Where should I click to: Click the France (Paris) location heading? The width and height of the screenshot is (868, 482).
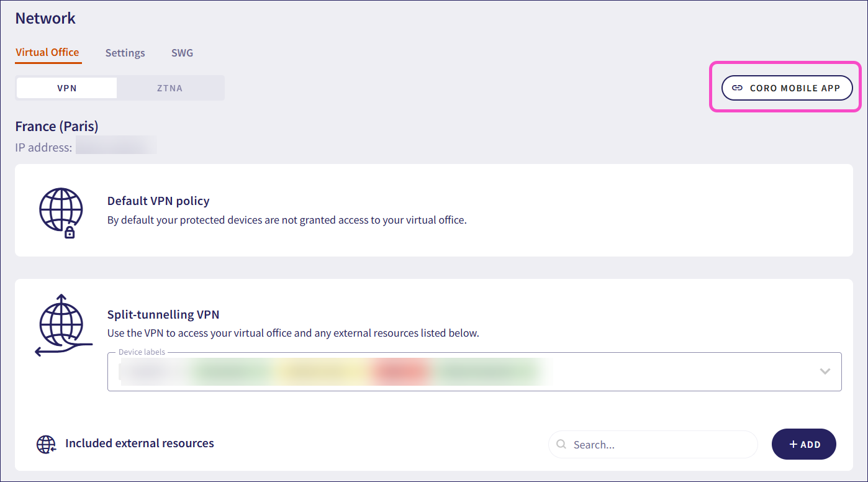[x=57, y=127]
